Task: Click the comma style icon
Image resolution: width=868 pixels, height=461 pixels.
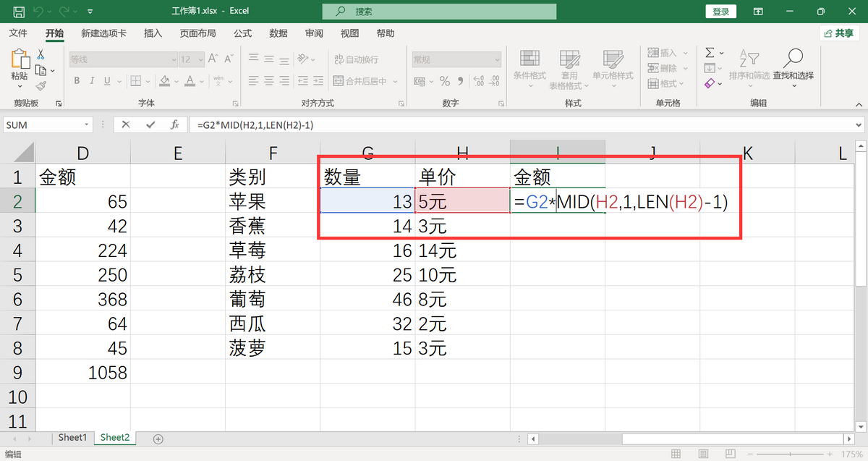Action: pyautogui.click(x=461, y=81)
